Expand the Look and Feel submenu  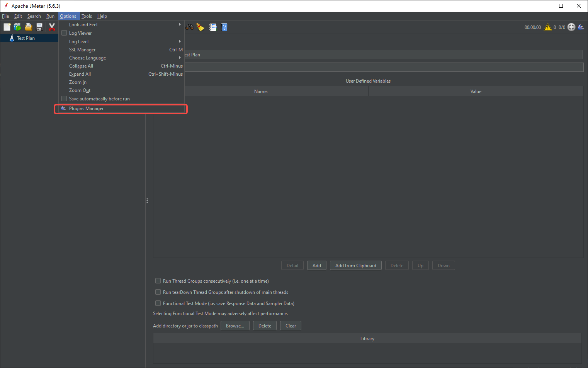121,24
